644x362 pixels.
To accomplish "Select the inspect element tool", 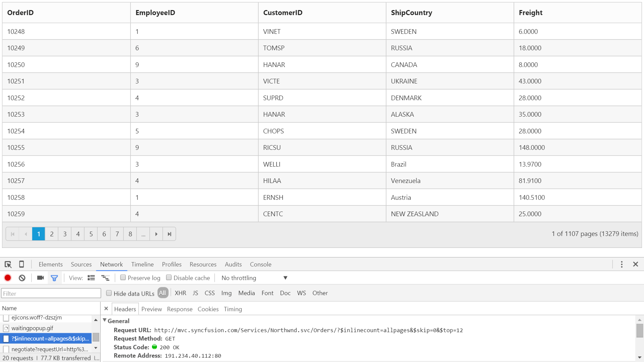I will point(8,264).
